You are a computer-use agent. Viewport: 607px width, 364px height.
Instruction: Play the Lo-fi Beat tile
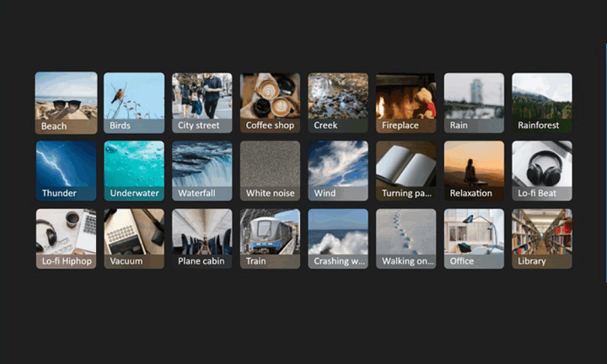coord(542,170)
